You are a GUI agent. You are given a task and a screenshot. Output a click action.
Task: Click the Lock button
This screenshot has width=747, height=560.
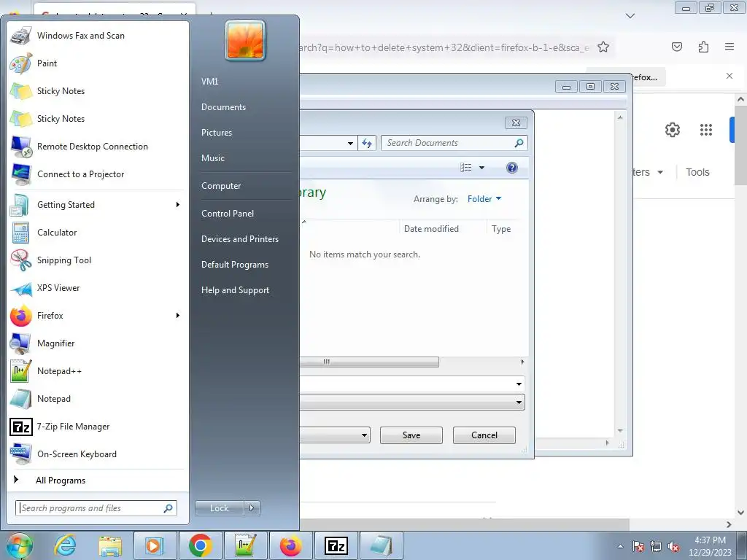[x=219, y=508]
